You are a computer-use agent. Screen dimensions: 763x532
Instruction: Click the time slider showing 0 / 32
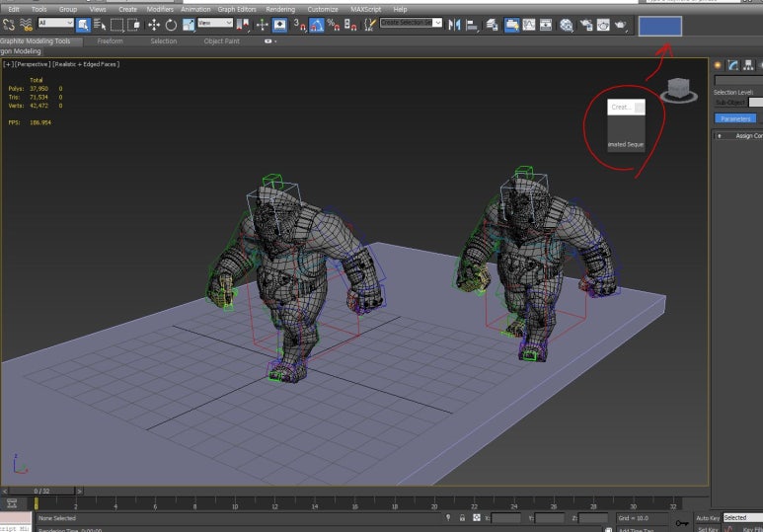click(x=41, y=492)
